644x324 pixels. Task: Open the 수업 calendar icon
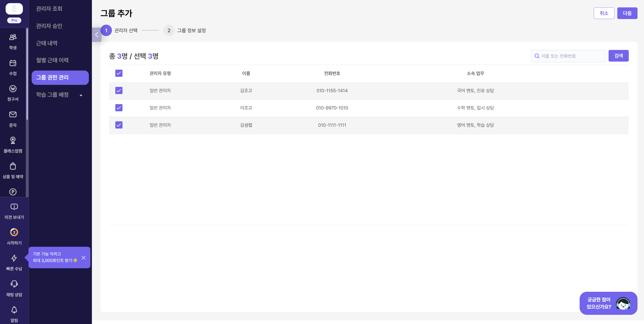point(13,63)
